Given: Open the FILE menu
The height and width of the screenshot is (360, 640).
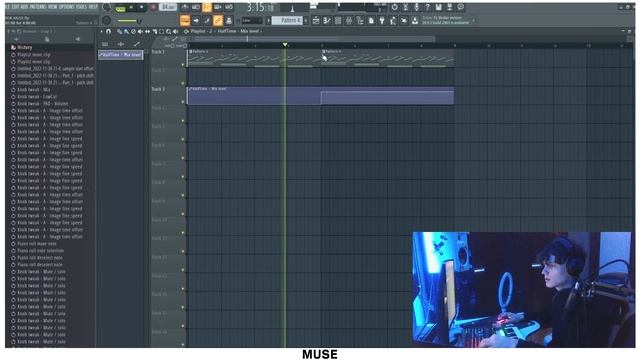Looking at the screenshot, I should [x=7, y=7].
